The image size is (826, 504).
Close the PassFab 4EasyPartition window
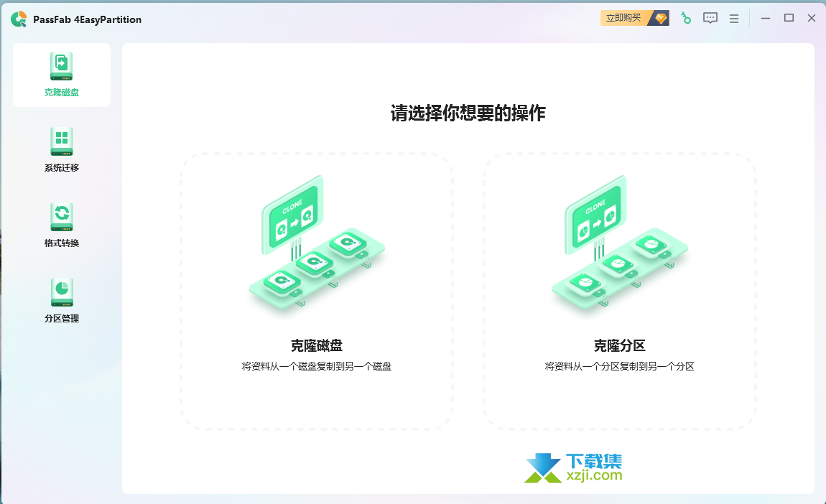pyautogui.click(x=812, y=18)
